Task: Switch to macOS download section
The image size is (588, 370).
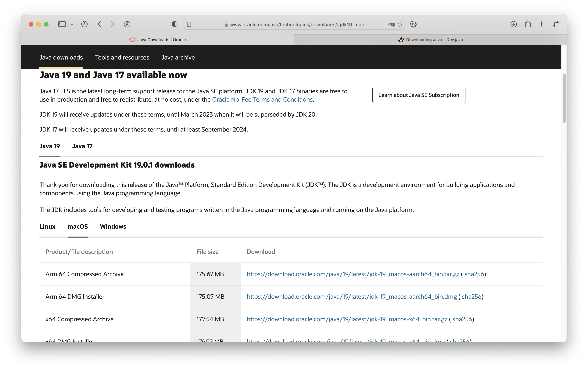Action: click(77, 226)
